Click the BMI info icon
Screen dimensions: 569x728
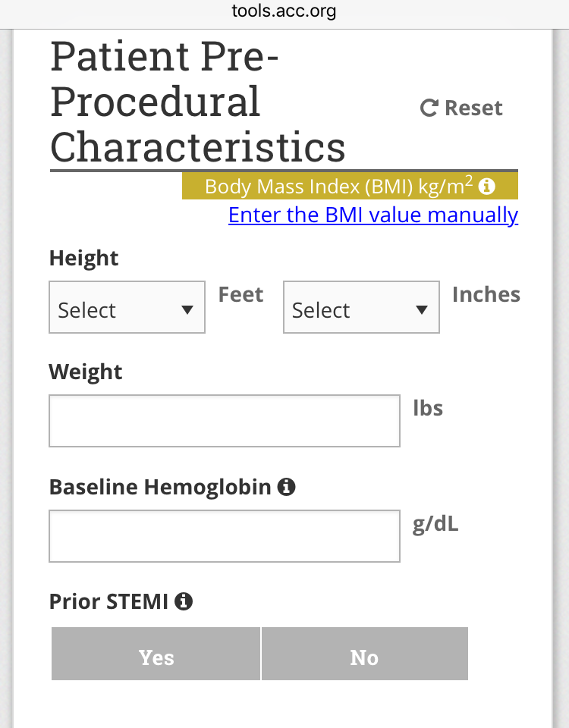click(487, 186)
